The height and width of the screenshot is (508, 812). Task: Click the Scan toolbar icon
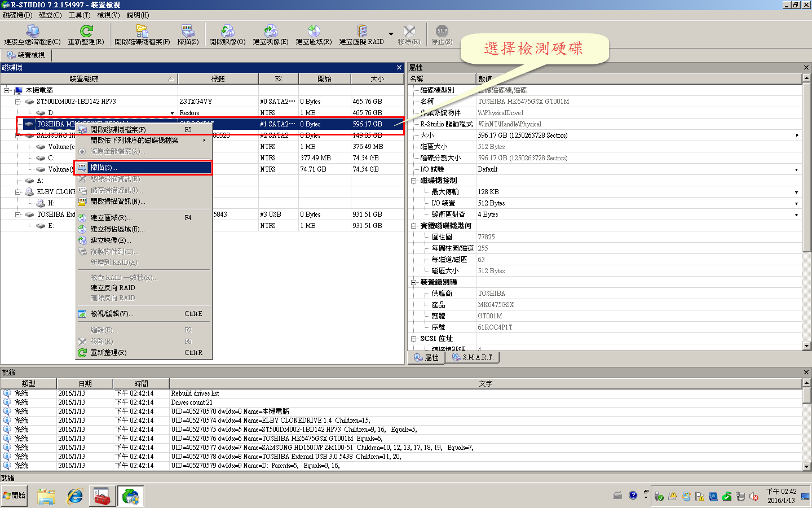[x=188, y=32]
